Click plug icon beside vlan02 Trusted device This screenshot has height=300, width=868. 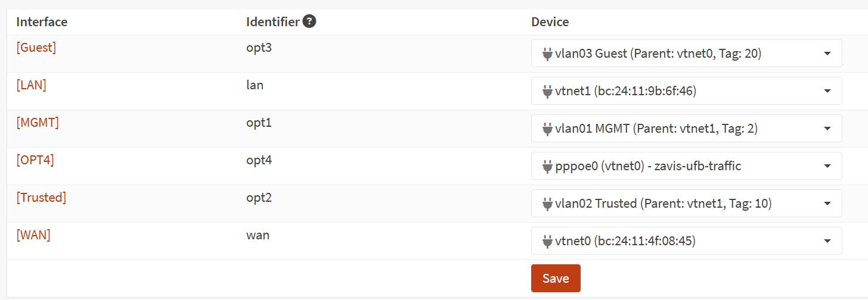[547, 204]
